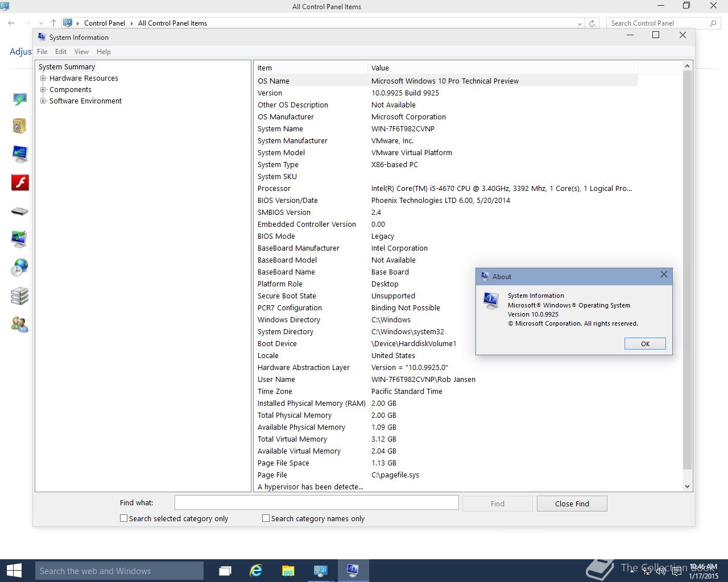728x582 pixels.
Task: Open the Date and Time globe-clock icon
Action: coord(19,267)
